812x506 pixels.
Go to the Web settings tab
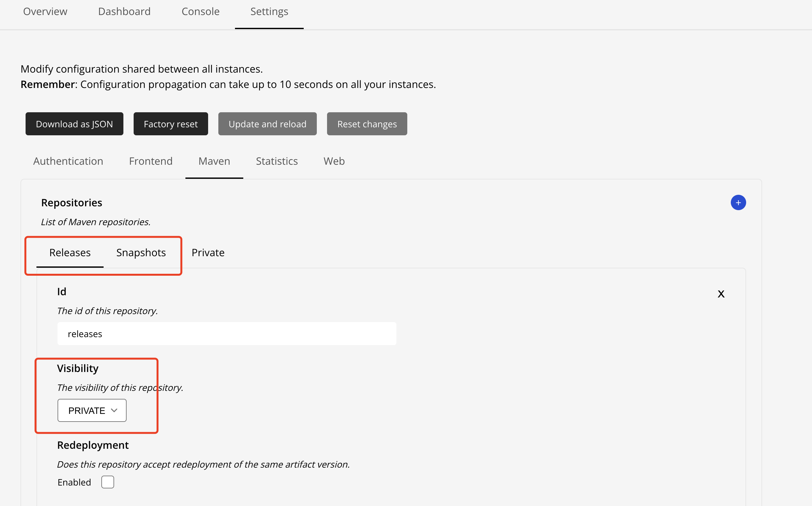click(x=334, y=161)
